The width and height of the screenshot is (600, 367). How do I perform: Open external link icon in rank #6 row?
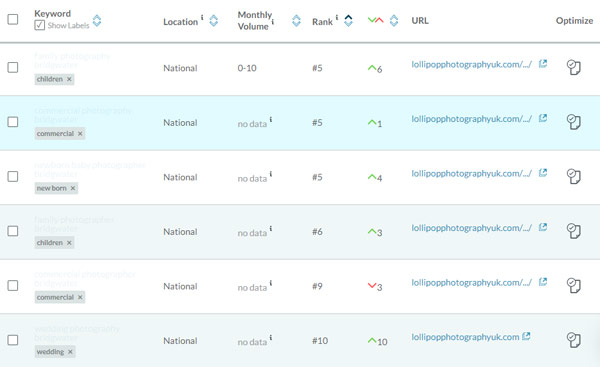(543, 227)
